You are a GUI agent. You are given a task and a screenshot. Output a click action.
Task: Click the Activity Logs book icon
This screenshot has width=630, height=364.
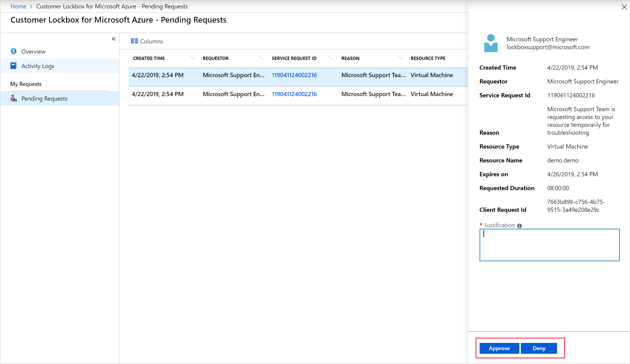point(14,66)
